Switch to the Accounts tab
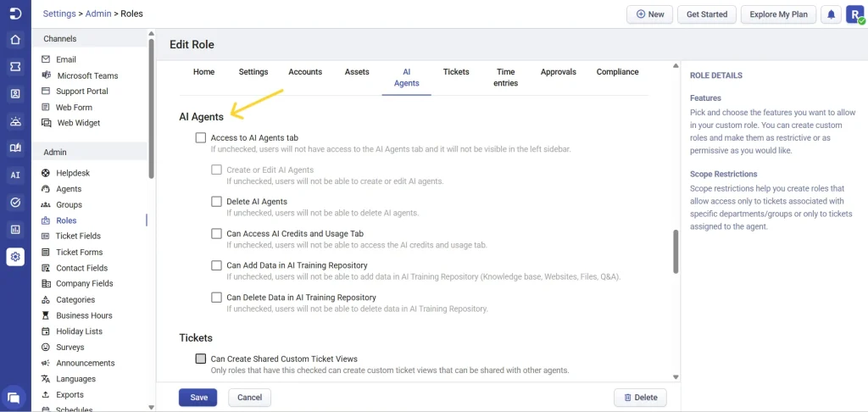Screen dimensions: 868x412 305,72
